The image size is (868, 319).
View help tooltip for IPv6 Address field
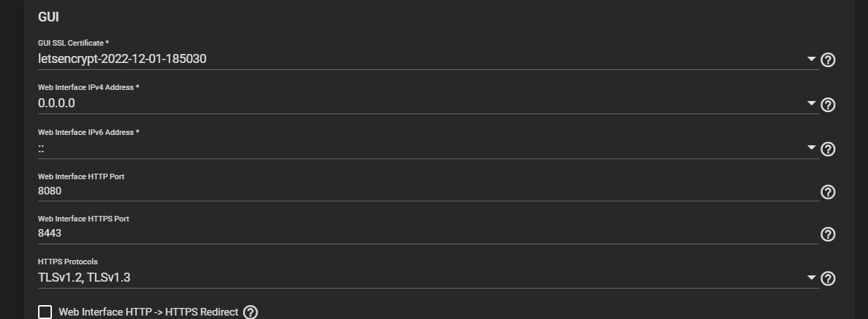[x=828, y=149]
